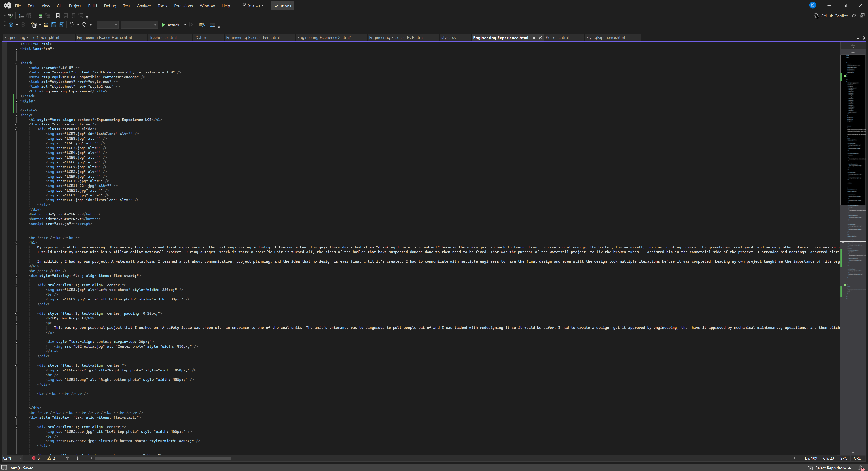This screenshot has width=868, height=471.
Task: Toggle pin on the Engineering Experience.html tab
Action: pos(533,38)
